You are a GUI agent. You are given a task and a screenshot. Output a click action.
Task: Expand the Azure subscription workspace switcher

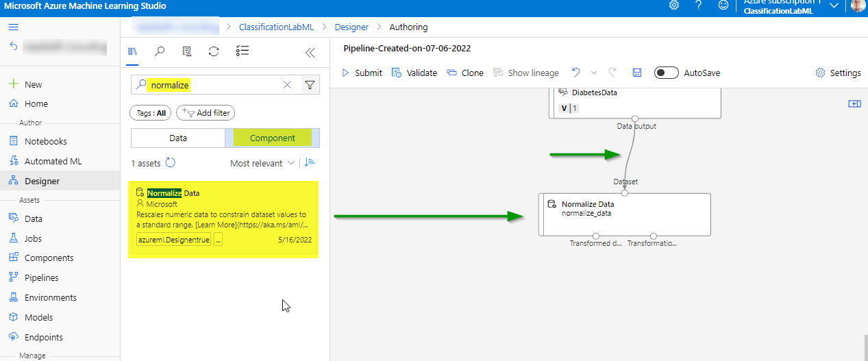point(834,6)
